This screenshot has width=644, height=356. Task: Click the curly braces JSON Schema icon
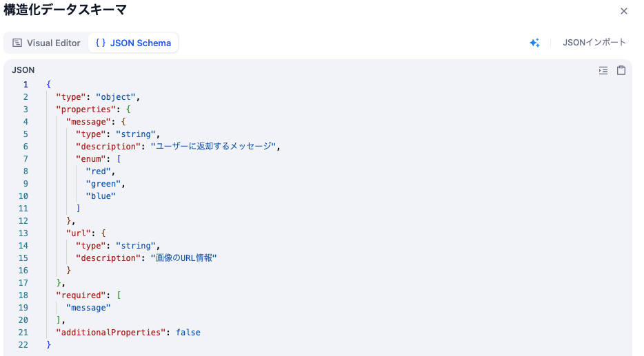[x=101, y=43]
